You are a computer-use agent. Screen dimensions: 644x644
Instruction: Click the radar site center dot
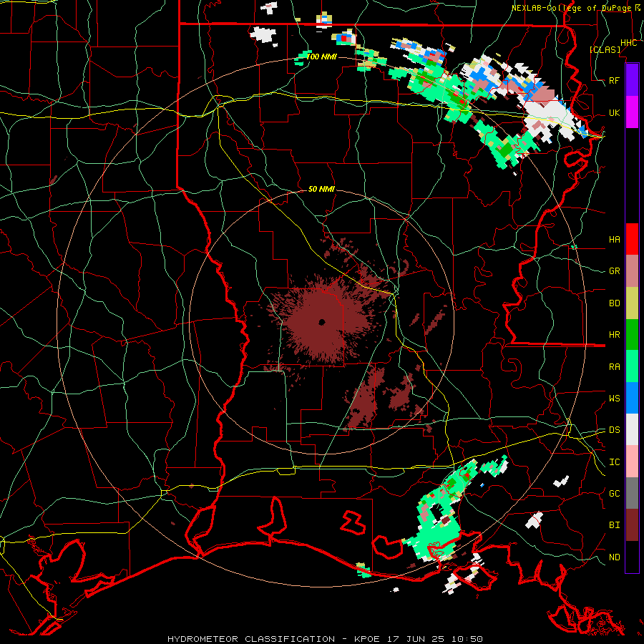tap(322, 323)
